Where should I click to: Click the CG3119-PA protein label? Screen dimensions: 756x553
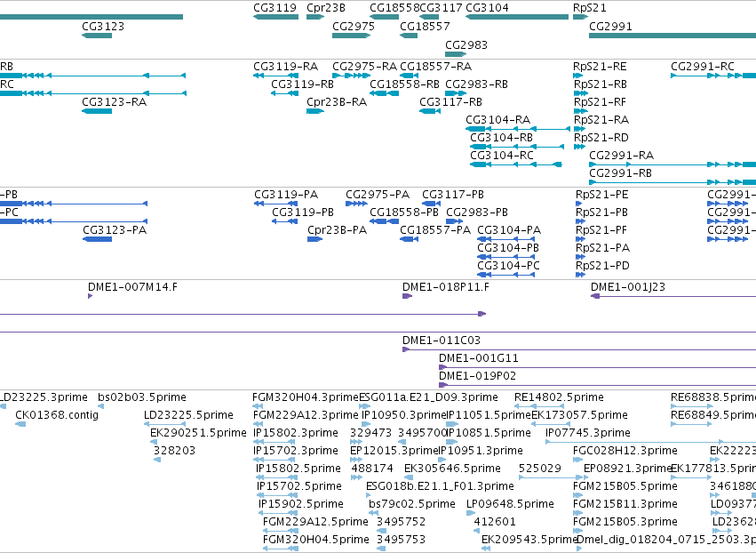pos(286,195)
